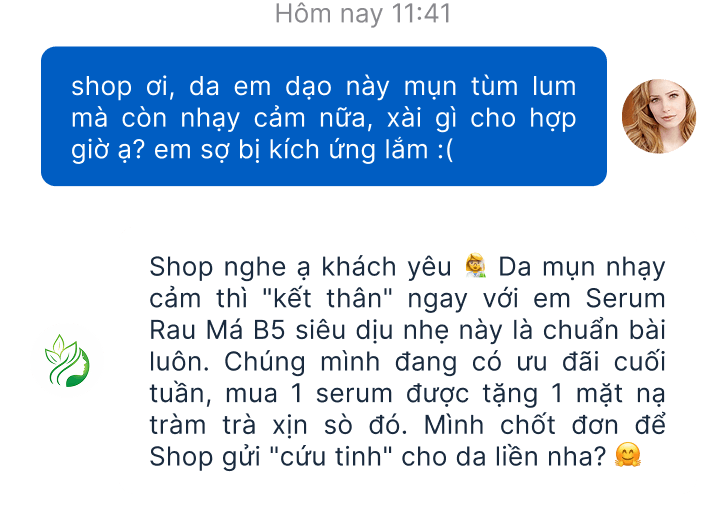Click the quoted phrase "cứu tinh"
The height and width of the screenshot is (512, 727).
click(331, 457)
